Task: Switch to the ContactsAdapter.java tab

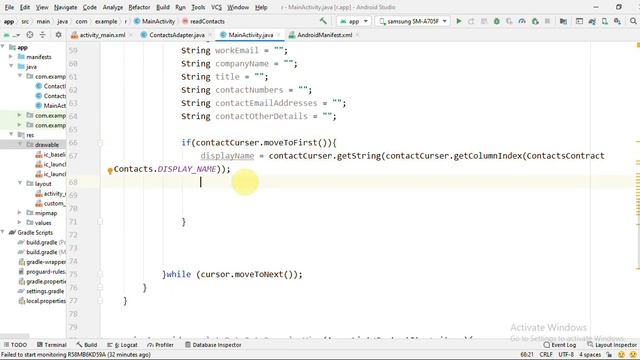Action: tap(177, 35)
